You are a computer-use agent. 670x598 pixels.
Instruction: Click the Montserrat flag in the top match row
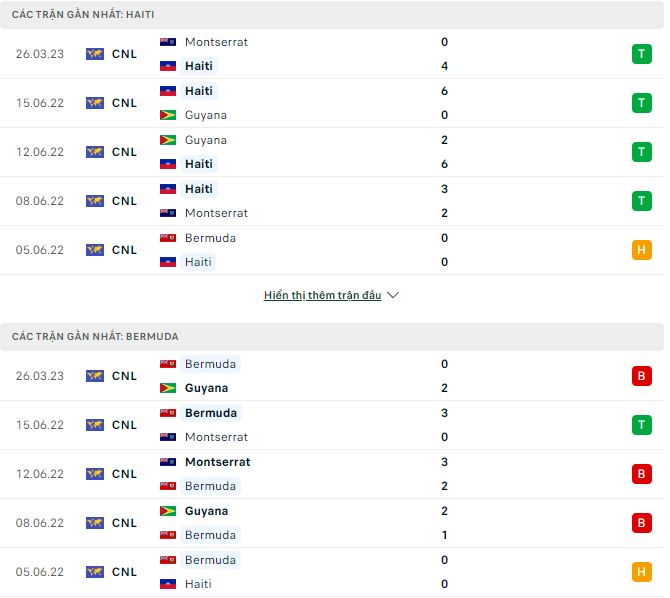coord(168,42)
